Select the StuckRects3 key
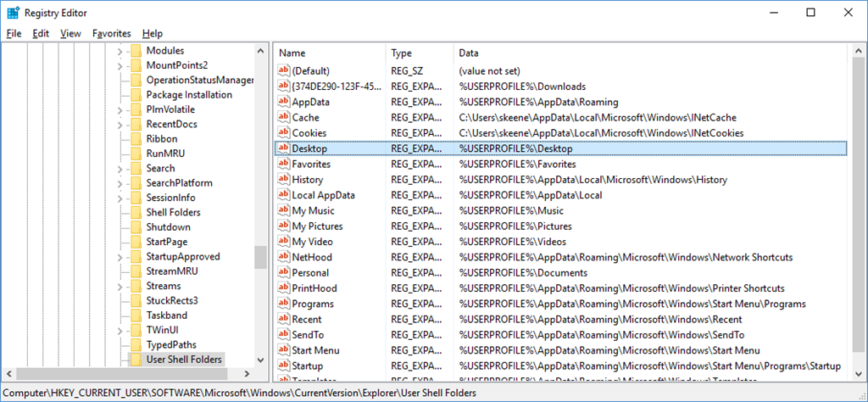The image size is (868, 402). (172, 301)
